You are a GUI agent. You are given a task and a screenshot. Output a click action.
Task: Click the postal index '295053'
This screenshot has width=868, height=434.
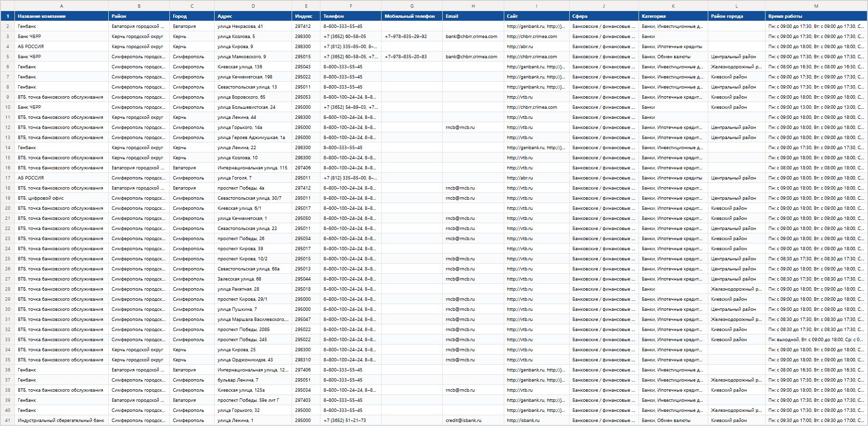306,97
